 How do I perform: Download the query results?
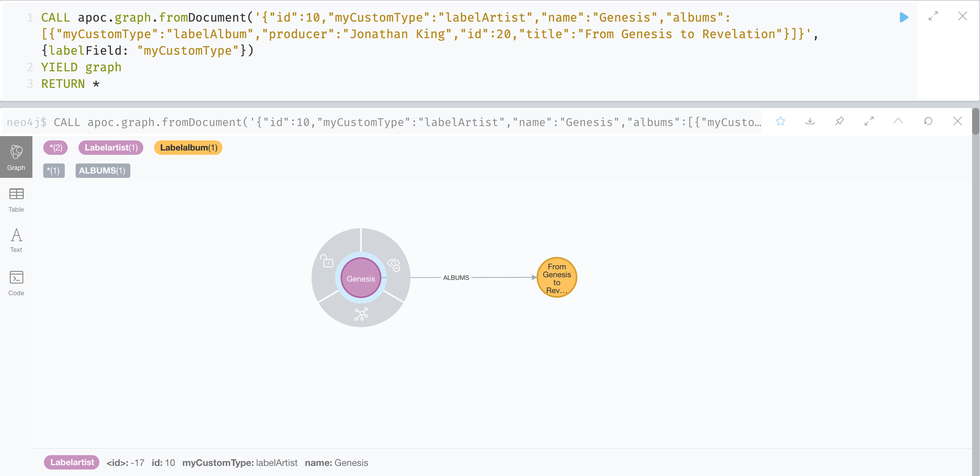pos(810,121)
